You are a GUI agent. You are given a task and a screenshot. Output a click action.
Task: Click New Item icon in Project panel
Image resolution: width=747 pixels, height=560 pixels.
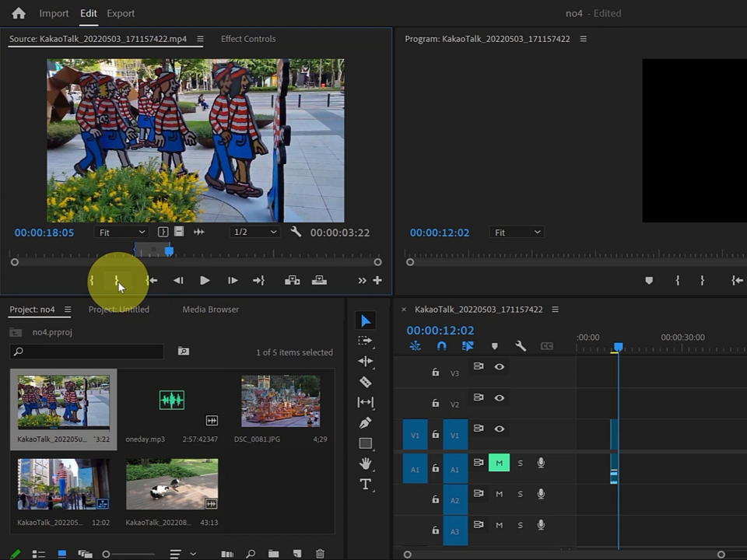click(297, 553)
